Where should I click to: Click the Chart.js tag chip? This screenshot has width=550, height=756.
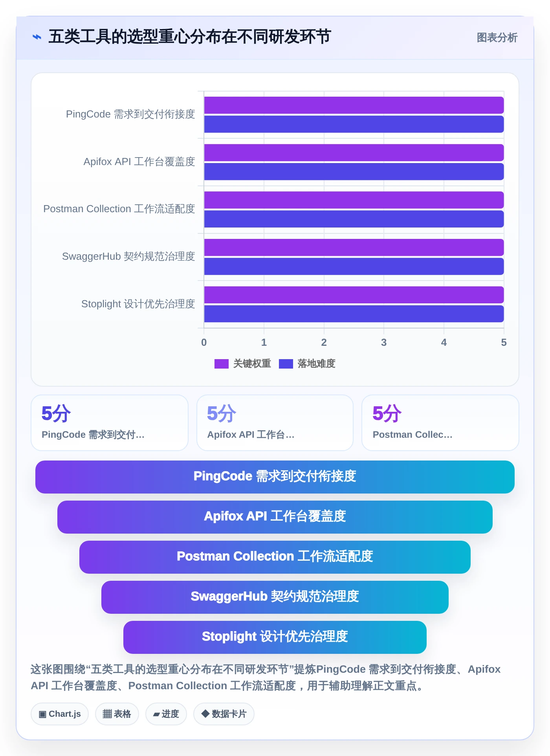[x=60, y=714]
